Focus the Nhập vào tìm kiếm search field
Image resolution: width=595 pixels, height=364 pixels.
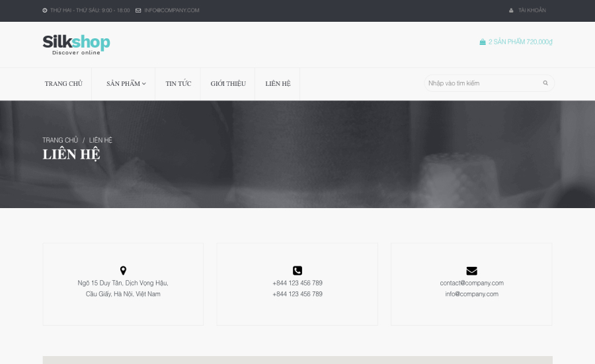click(489, 83)
